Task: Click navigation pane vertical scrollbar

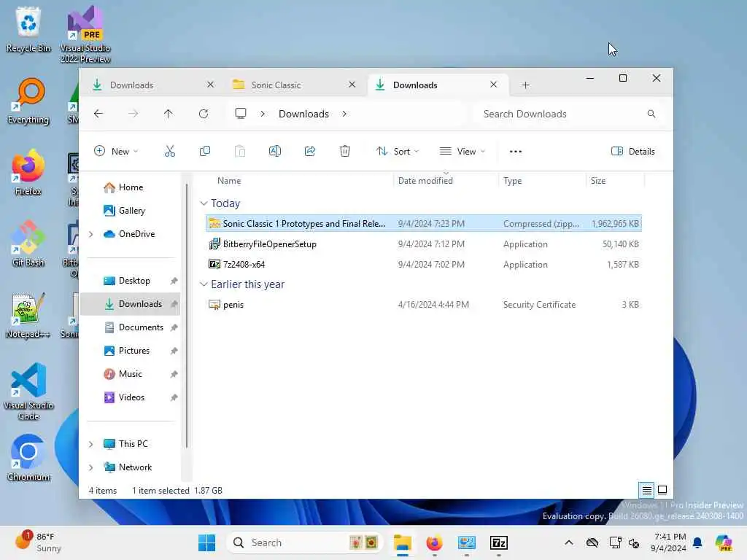Action: (187, 314)
